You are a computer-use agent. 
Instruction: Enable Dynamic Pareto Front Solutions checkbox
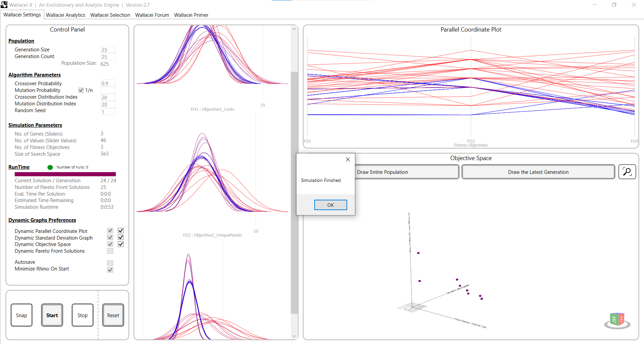click(110, 251)
